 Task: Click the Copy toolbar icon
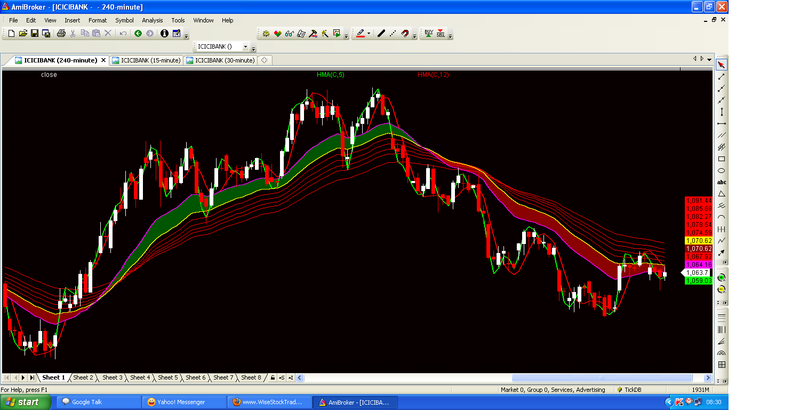tap(85, 33)
